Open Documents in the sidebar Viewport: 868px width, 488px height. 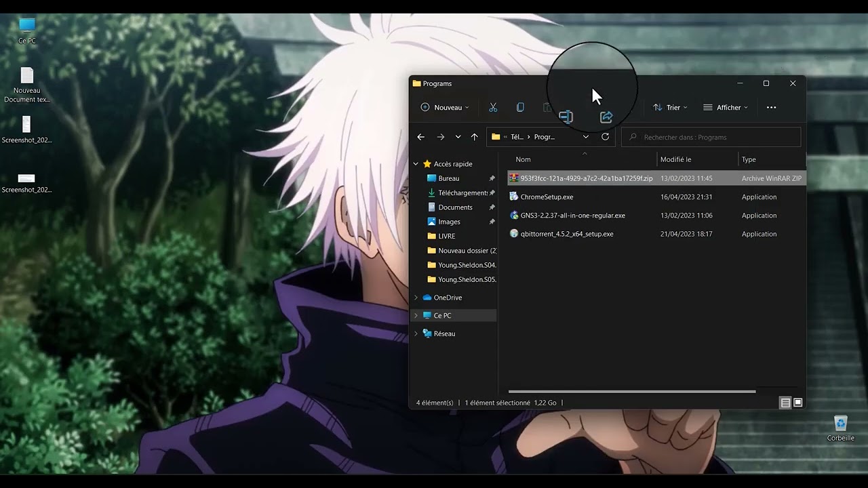455,207
